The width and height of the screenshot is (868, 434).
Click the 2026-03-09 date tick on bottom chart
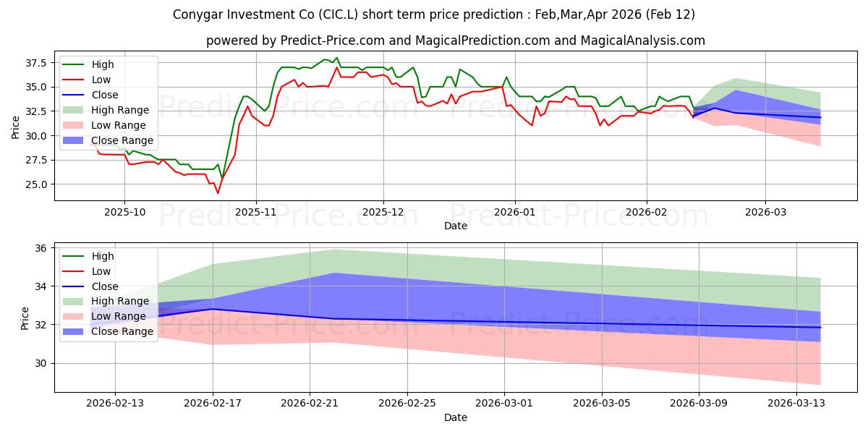tap(699, 404)
